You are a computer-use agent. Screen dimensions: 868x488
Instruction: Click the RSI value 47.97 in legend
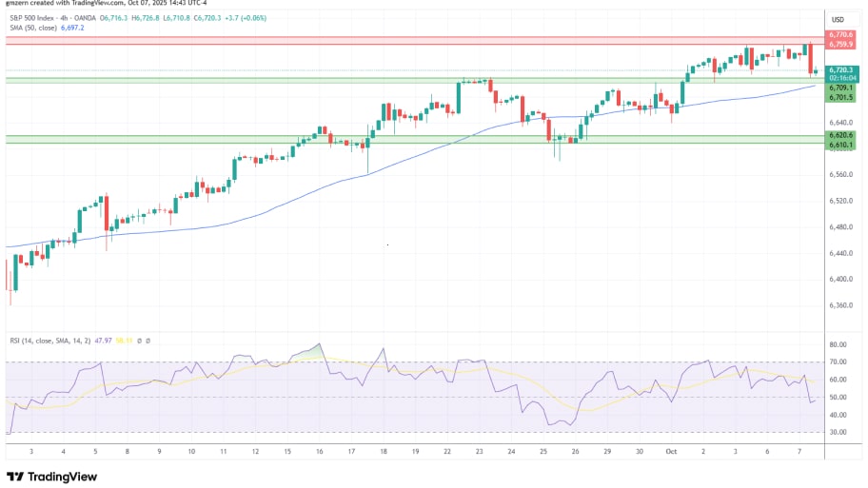(x=106, y=340)
